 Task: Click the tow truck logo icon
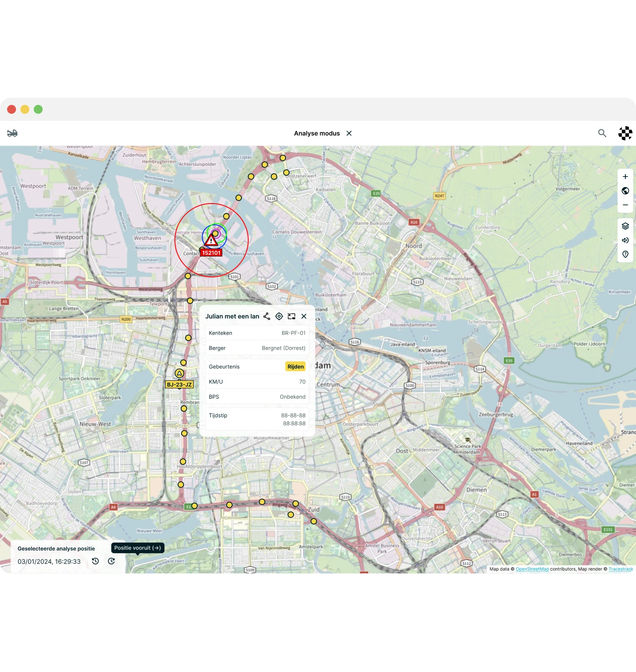point(12,133)
